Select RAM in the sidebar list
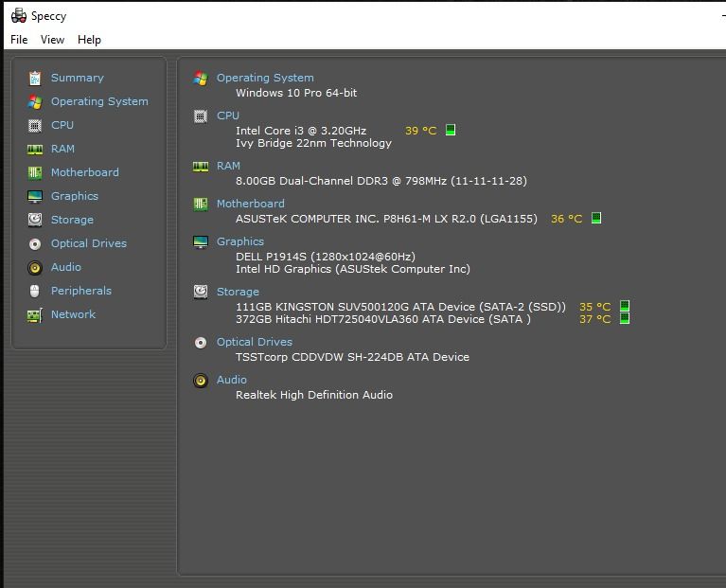Image resolution: width=726 pixels, height=588 pixels. [x=62, y=149]
